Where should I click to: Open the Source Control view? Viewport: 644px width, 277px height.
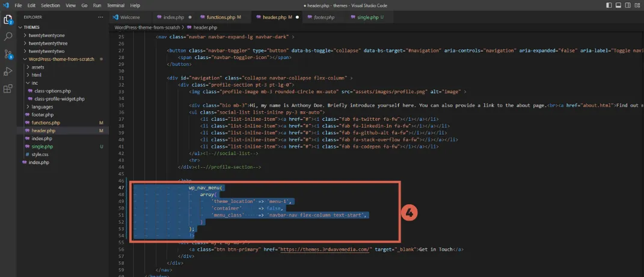pyautogui.click(x=8, y=53)
